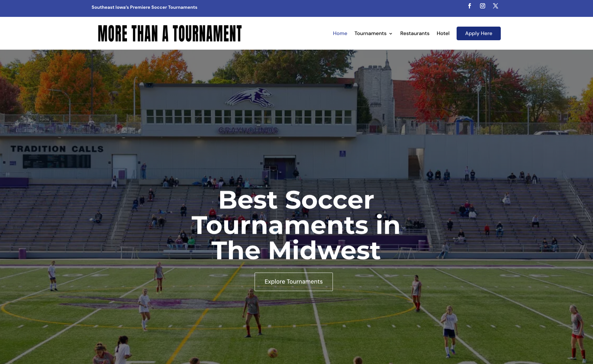The image size is (593, 364).
Task: Open the Hotel nav link
Action: tap(443, 33)
